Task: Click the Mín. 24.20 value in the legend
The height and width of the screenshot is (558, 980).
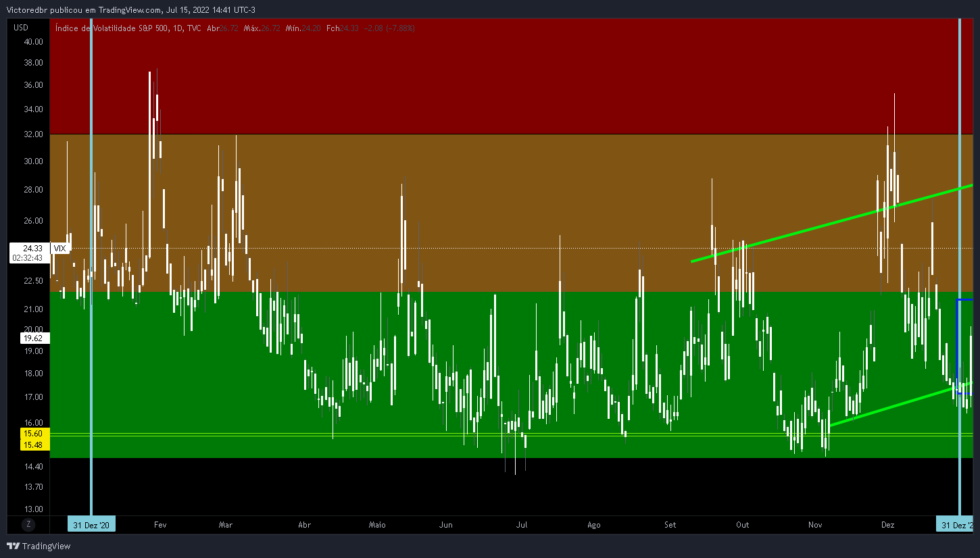Action: coord(303,28)
